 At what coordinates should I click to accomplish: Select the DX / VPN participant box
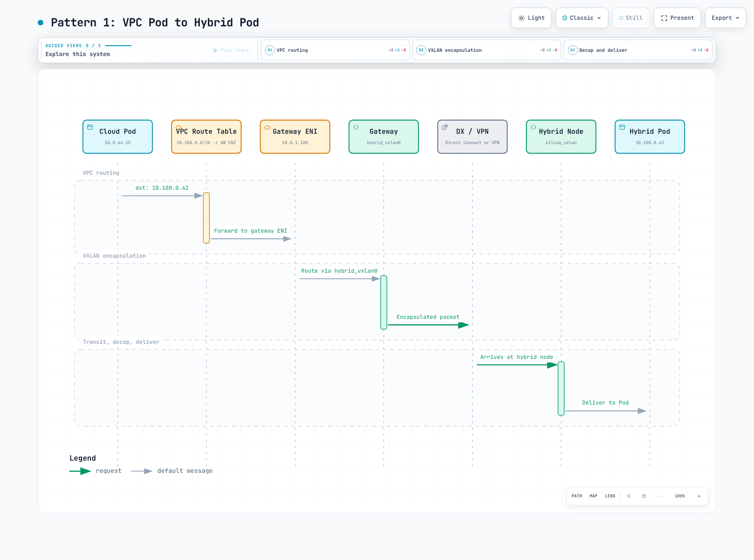473,137
